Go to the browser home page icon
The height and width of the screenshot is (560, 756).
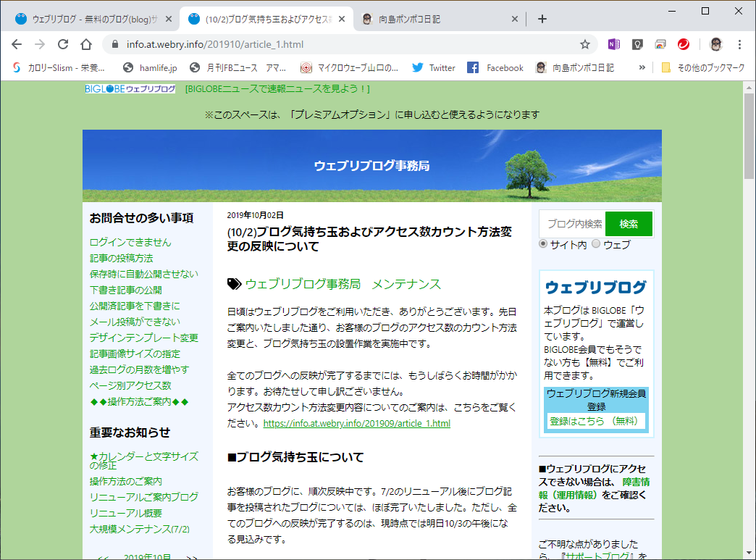tap(86, 44)
